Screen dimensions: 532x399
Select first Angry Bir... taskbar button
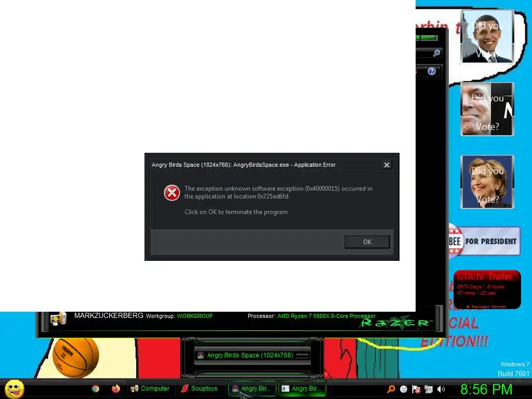[x=252, y=389]
